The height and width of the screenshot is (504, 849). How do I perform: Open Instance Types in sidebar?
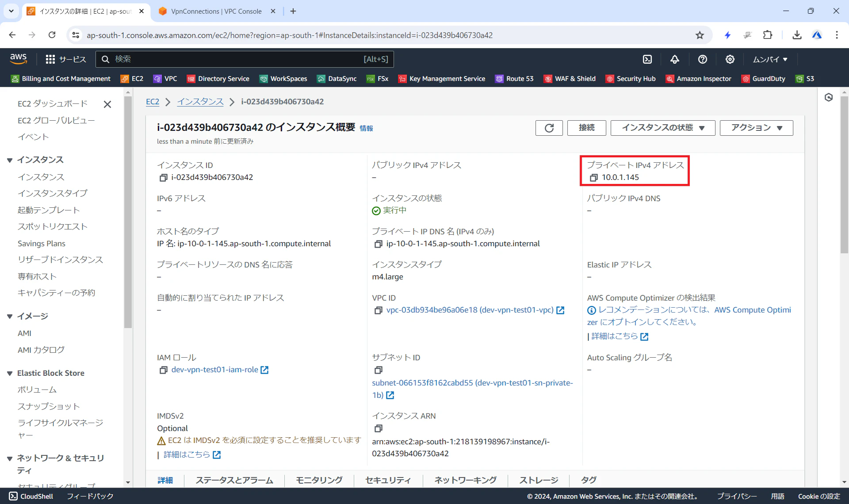click(53, 194)
